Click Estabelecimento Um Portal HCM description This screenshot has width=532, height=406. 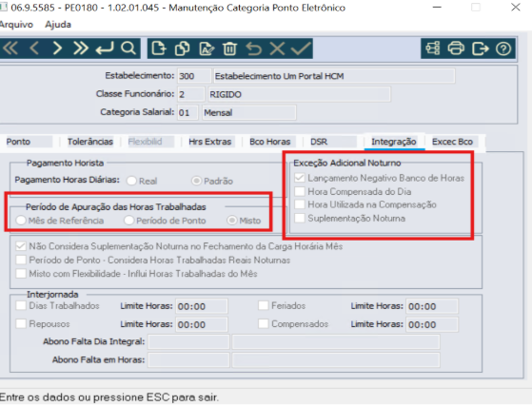click(x=334, y=76)
